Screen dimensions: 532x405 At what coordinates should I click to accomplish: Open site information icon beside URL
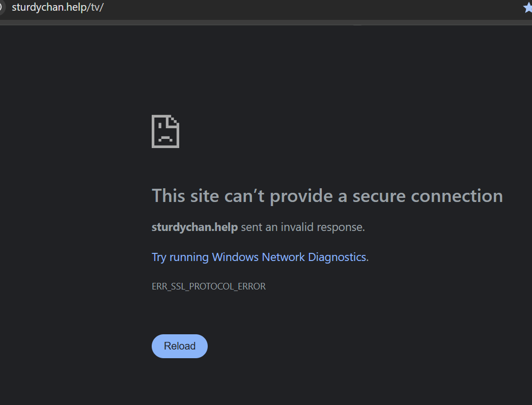[2, 8]
